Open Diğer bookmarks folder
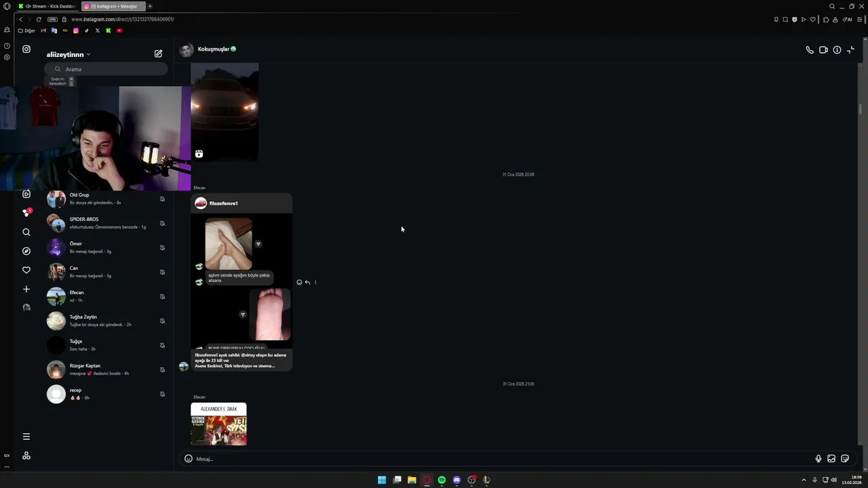This screenshot has width=868, height=488. point(26,30)
